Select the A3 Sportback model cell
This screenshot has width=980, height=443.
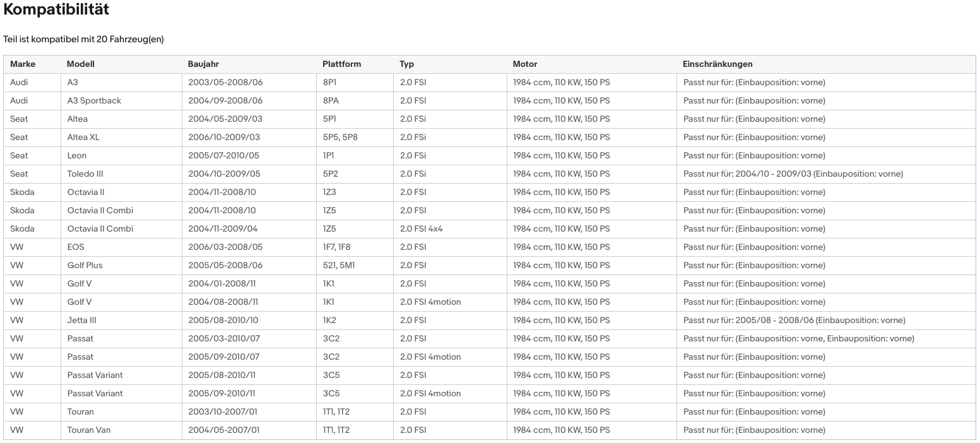94,100
